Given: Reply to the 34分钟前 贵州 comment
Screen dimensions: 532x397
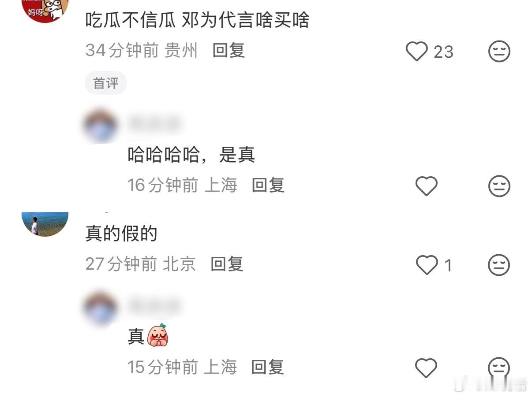Looking at the screenshot, I should click(x=229, y=51).
